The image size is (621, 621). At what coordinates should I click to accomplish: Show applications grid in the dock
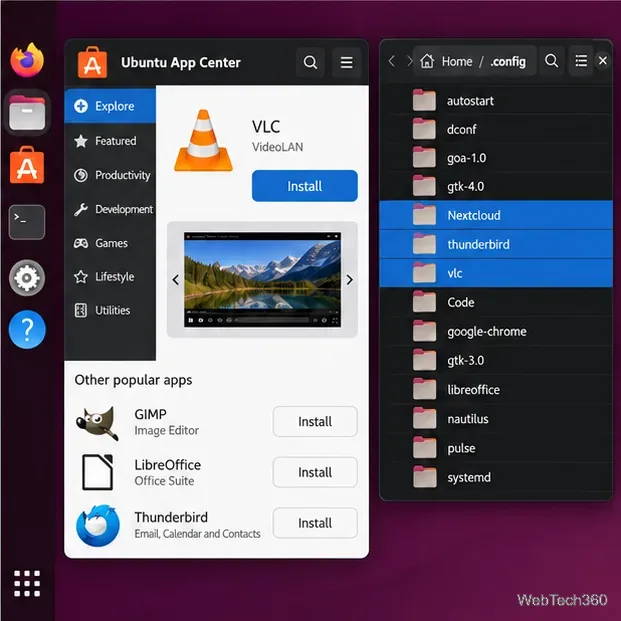click(27, 583)
